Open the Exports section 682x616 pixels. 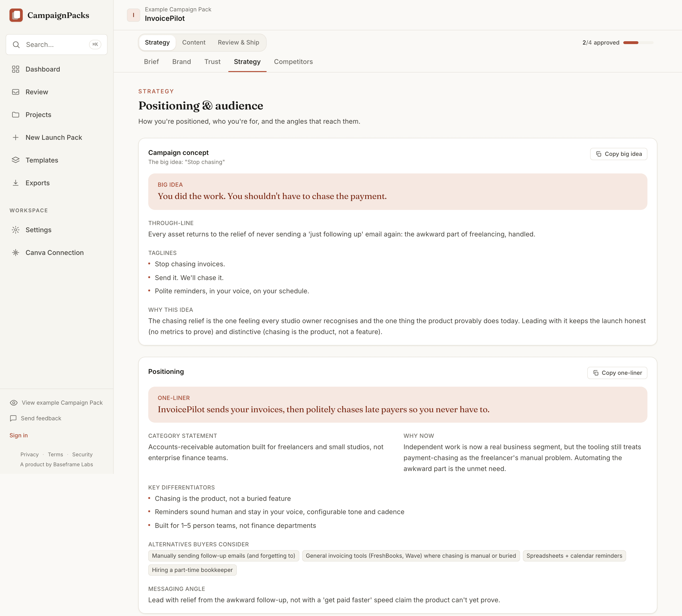pos(57,183)
